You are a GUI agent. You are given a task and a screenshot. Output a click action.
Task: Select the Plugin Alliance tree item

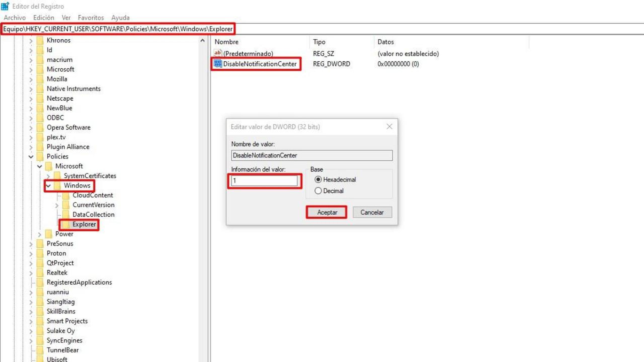tap(68, 147)
